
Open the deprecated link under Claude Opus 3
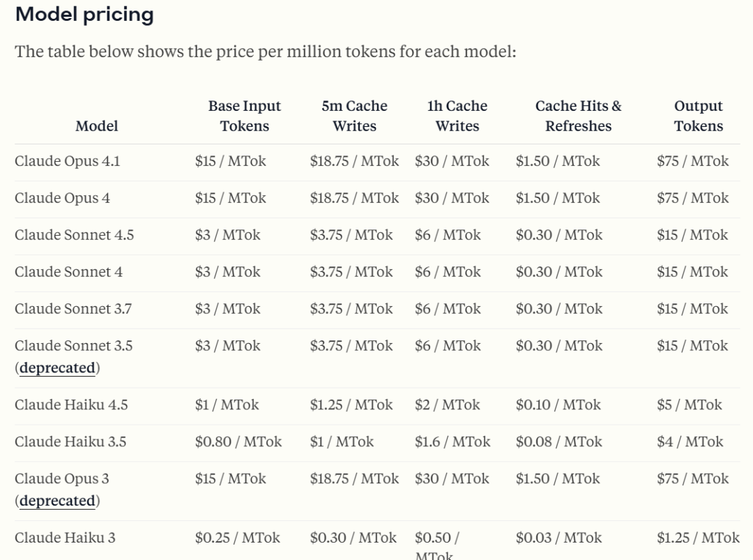tap(57, 501)
